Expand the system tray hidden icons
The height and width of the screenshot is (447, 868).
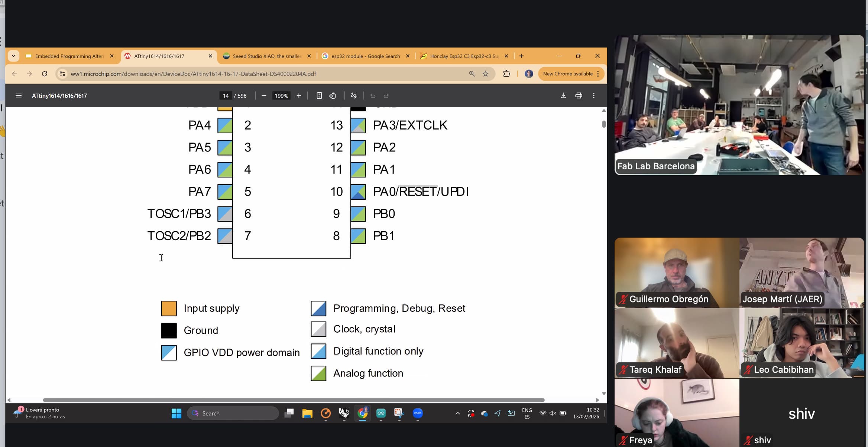click(x=457, y=413)
